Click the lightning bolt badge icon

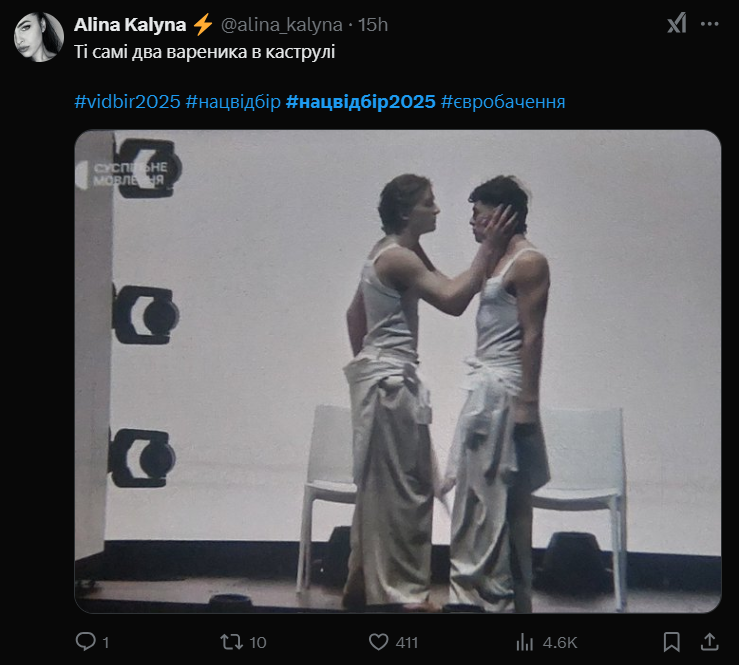tap(203, 25)
